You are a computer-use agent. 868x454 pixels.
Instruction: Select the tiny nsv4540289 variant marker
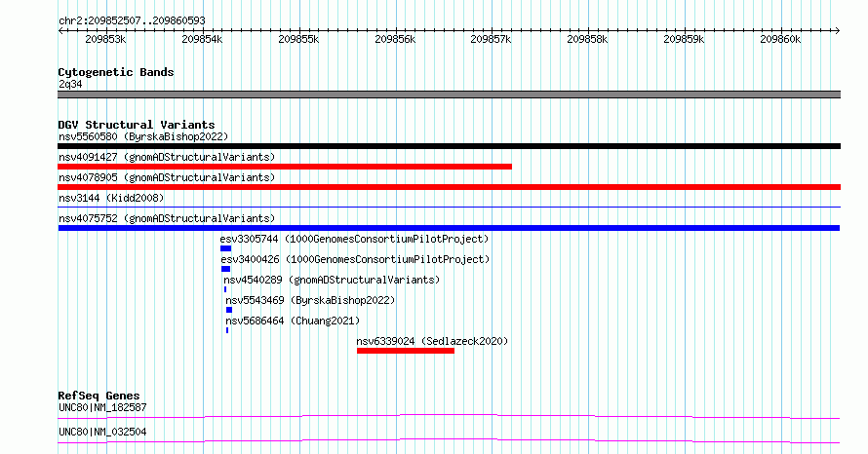pyautogui.click(x=225, y=289)
